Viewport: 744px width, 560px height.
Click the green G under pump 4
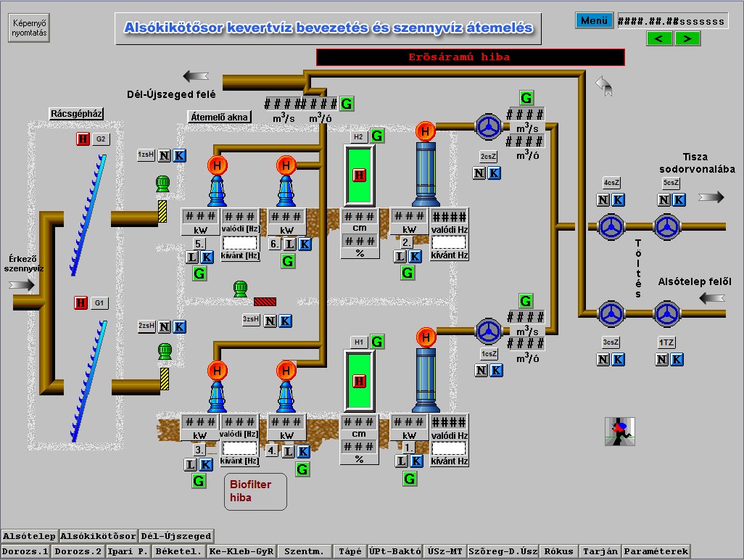pyautogui.click(x=302, y=470)
